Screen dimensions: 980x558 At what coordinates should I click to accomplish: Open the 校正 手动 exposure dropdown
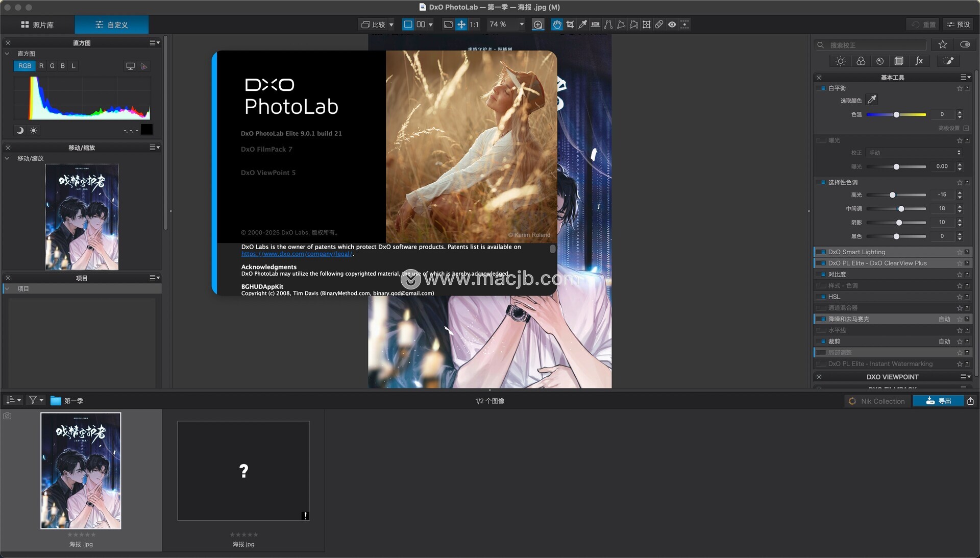point(914,153)
